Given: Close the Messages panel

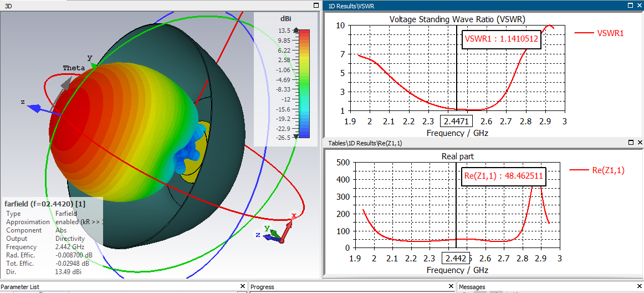Looking at the screenshot, I should click(x=639, y=286).
